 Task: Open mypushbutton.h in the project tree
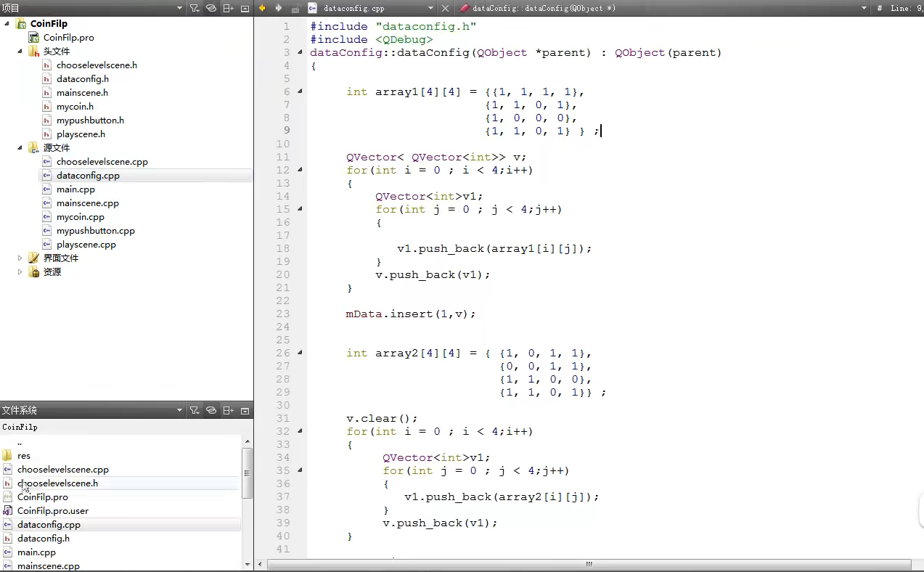pos(90,120)
